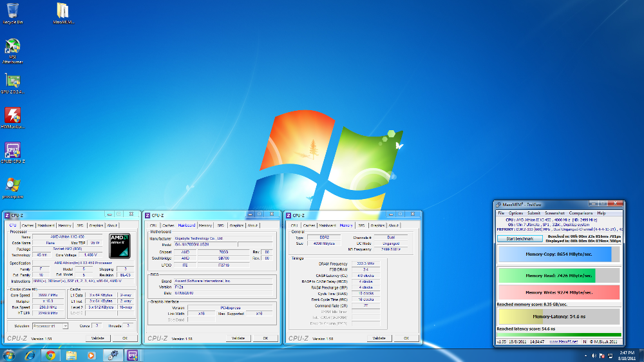Click Validate in first CPU-Z window
Screen dimensions: 644x362
(98, 338)
